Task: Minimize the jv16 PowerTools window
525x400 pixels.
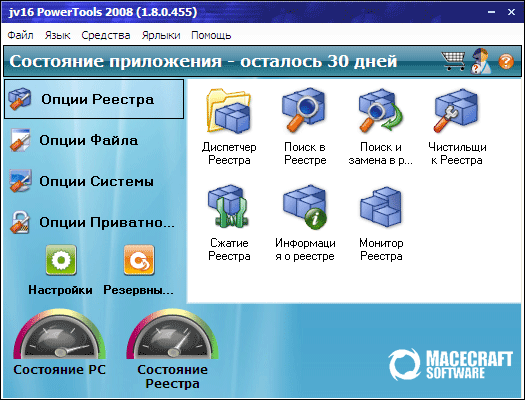Action: click(491, 12)
